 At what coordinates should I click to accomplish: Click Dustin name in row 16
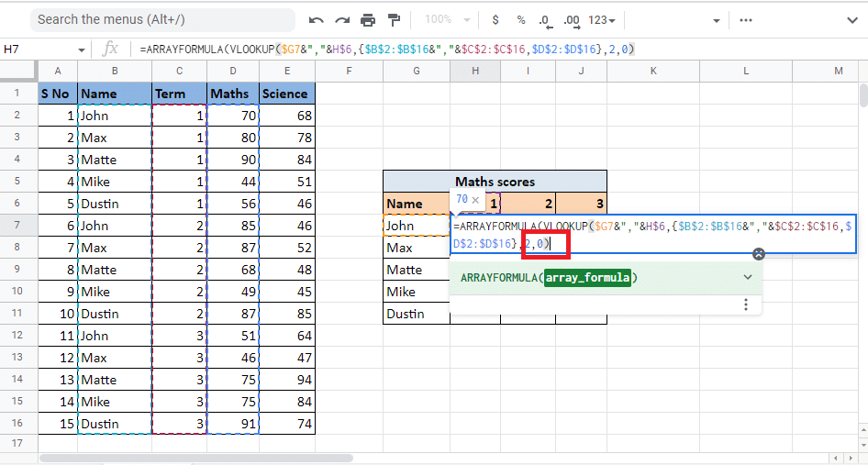click(x=115, y=424)
